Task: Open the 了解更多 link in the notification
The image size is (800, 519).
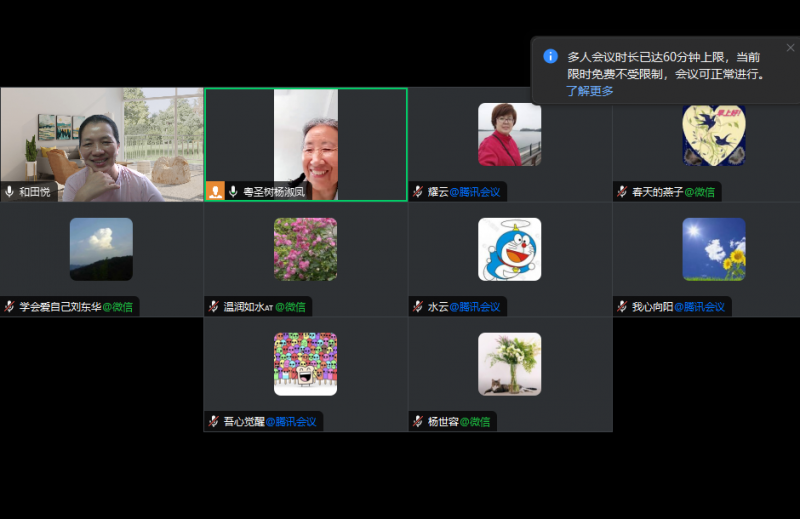Action: (x=590, y=91)
